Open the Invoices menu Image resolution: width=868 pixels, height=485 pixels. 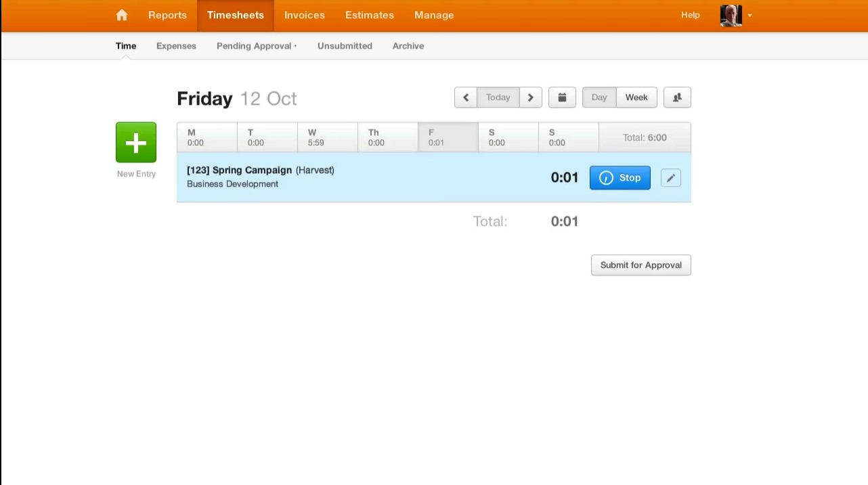[305, 15]
